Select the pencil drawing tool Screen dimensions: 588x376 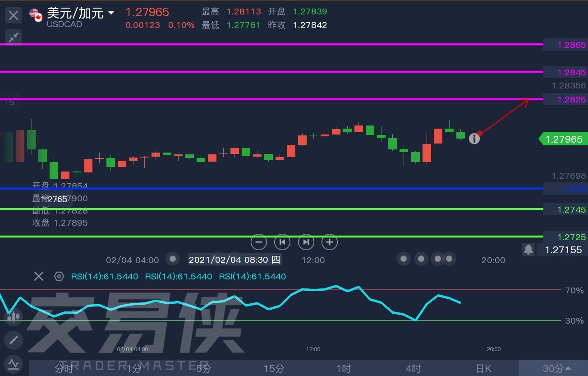[13, 340]
